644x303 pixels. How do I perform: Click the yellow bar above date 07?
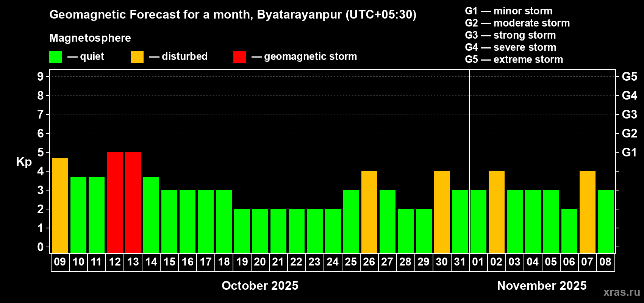588,212
